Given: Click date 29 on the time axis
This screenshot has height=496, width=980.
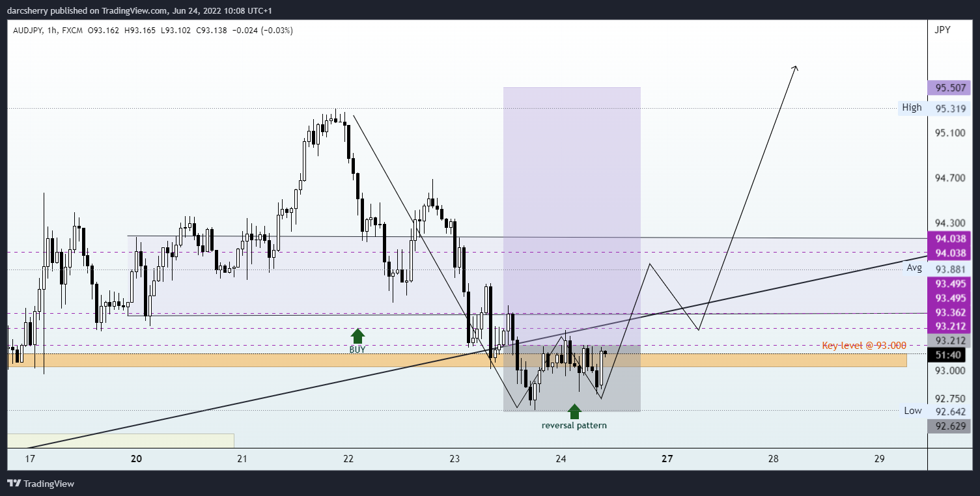Looking at the screenshot, I should coord(879,459).
